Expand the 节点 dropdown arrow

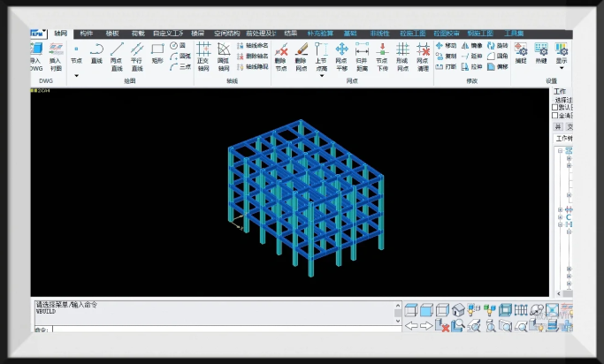pyautogui.click(x=76, y=75)
